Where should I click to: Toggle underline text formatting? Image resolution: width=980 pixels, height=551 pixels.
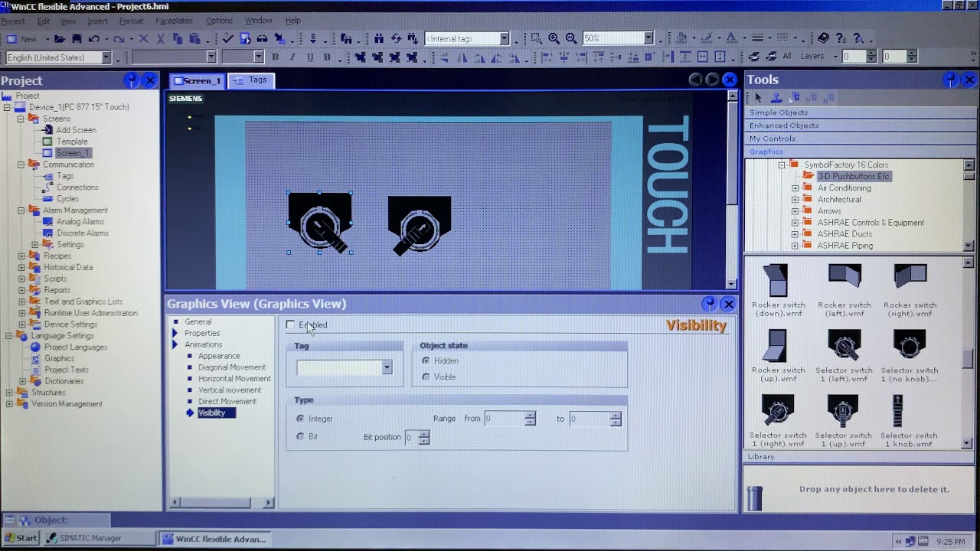(310, 57)
